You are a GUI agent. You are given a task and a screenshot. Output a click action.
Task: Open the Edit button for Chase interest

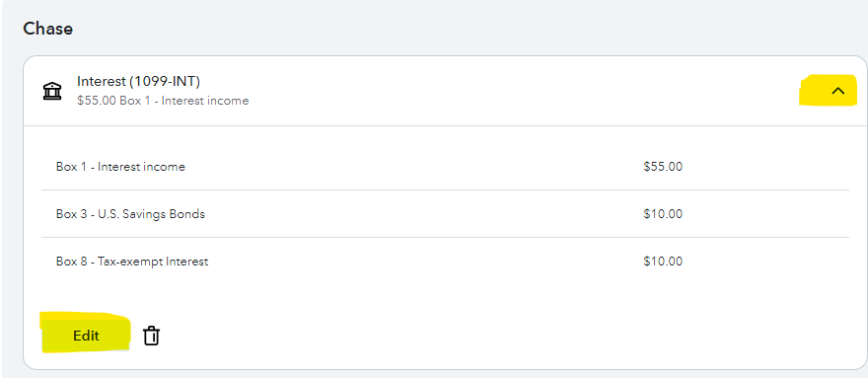pyautogui.click(x=86, y=336)
